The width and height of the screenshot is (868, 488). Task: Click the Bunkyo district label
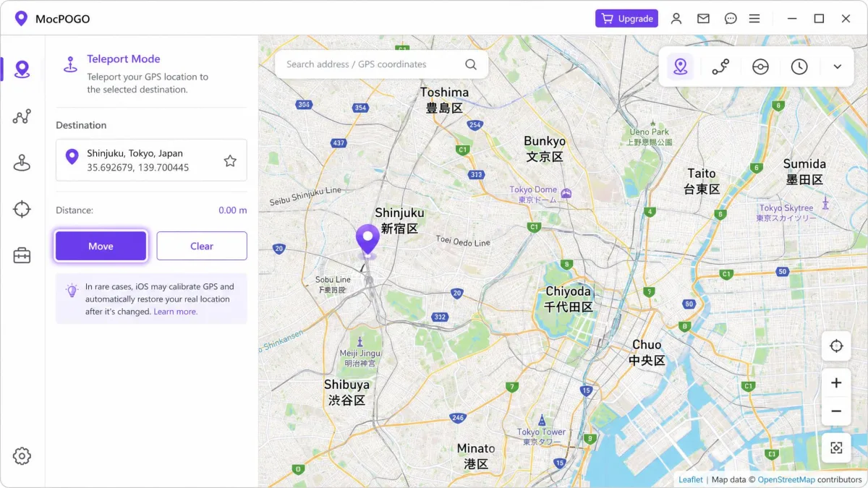[x=545, y=148]
